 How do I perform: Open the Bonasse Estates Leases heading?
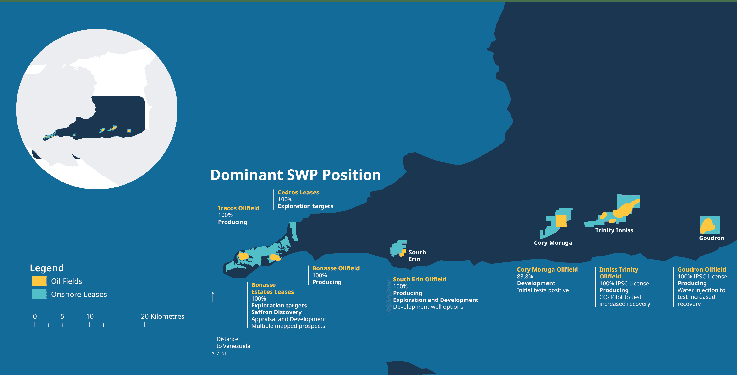pyautogui.click(x=273, y=289)
